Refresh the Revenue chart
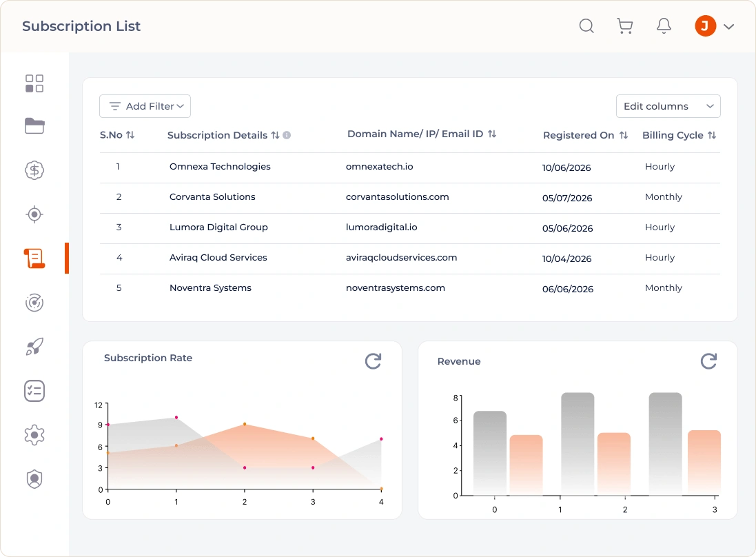The width and height of the screenshot is (756, 557). tap(708, 361)
